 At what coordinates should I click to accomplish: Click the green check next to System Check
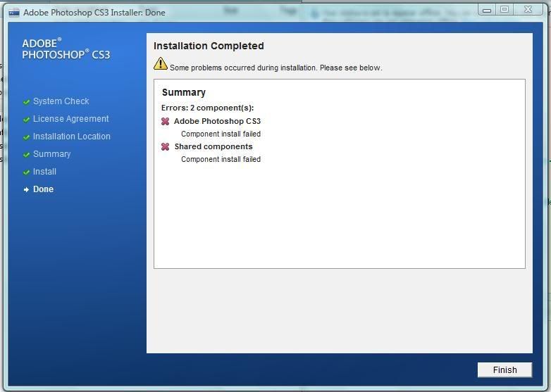[26, 102]
